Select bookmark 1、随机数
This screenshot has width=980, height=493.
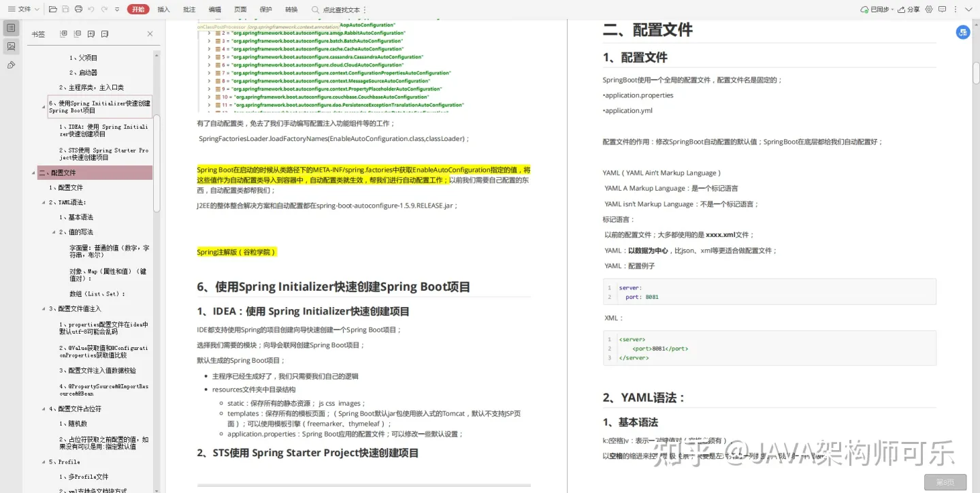tap(73, 424)
